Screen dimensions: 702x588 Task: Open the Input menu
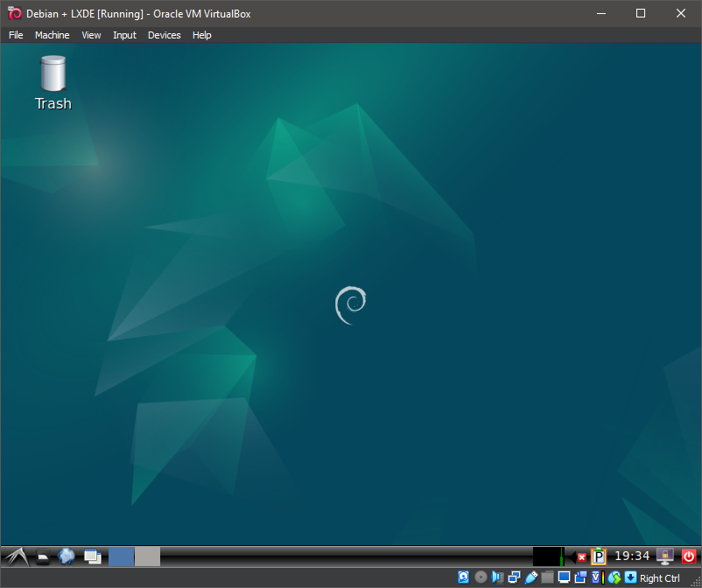tap(124, 35)
